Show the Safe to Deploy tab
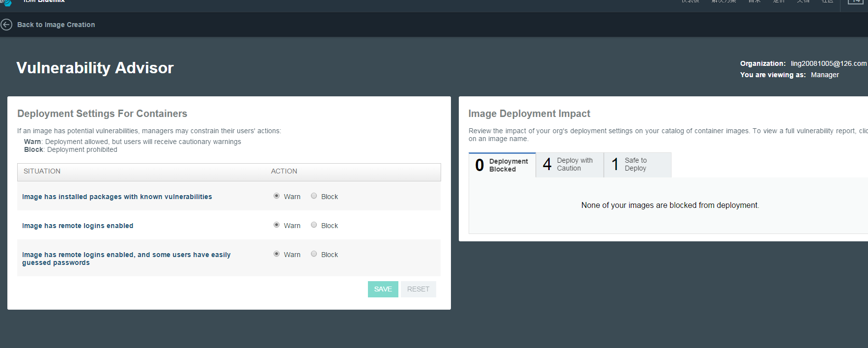Image resolution: width=868 pixels, height=348 pixels. pos(637,165)
